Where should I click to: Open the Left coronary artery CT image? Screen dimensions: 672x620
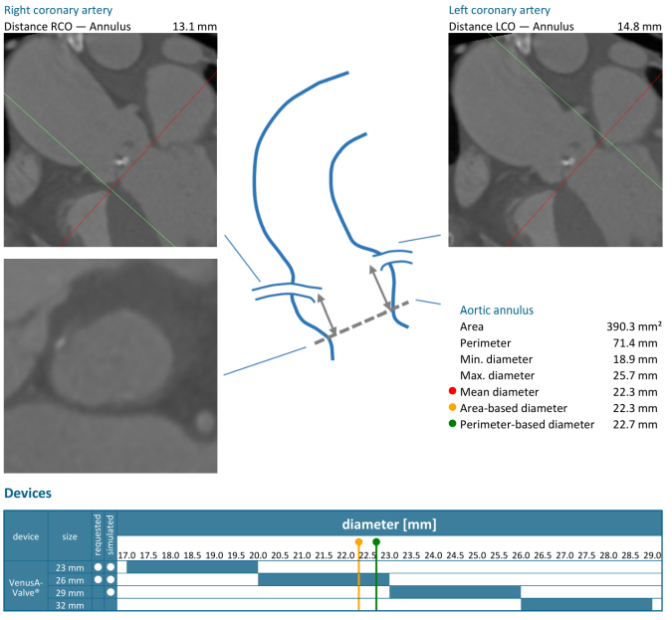(555, 138)
